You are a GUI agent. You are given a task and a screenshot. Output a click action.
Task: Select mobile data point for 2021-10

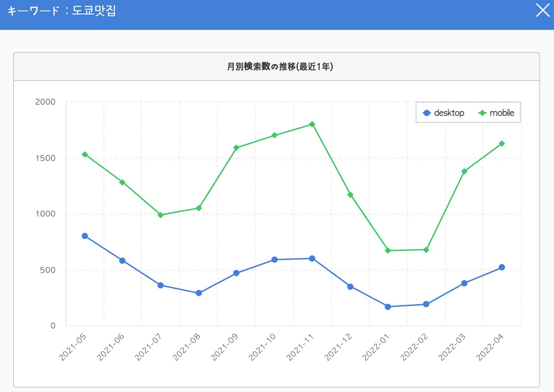point(275,135)
